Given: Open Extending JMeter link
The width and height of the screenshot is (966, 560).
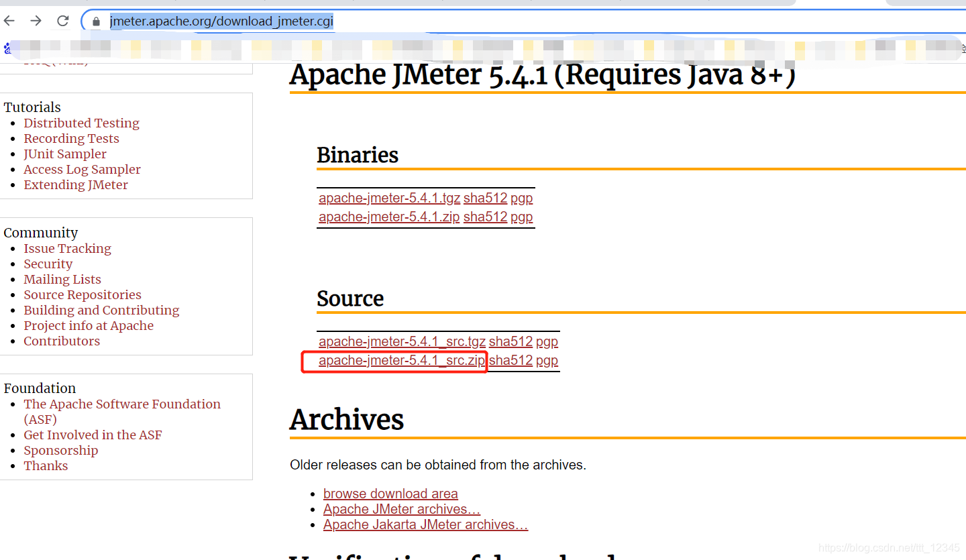Looking at the screenshot, I should [76, 184].
